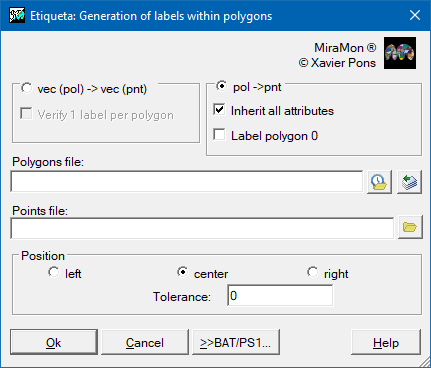Open recent polygon files list icon
Image resolution: width=431 pixels, height=368 pixels.
coord(379,182)
